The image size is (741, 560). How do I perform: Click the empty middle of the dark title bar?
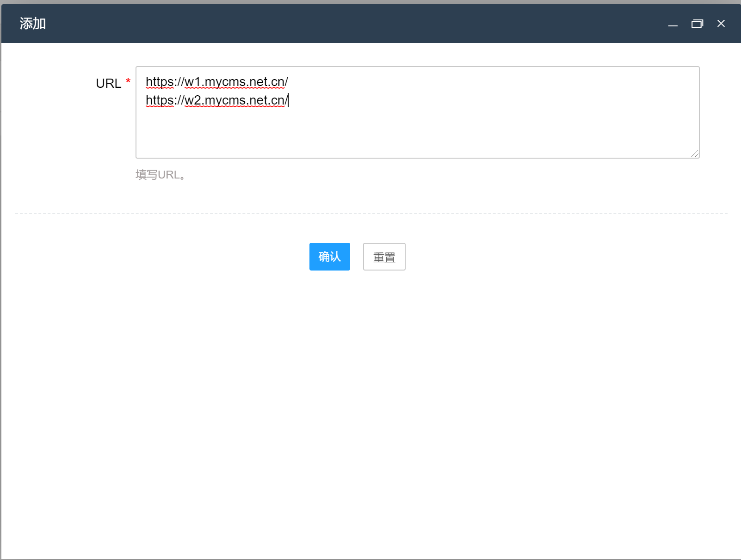(352, 24)
